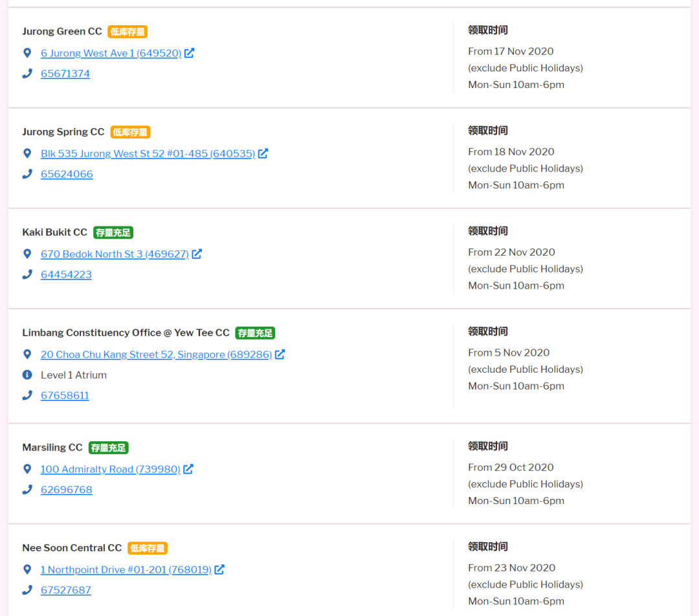
Task: Click external link icon beside 6 Jurong West Ave 1
Action: coord(190,53)
